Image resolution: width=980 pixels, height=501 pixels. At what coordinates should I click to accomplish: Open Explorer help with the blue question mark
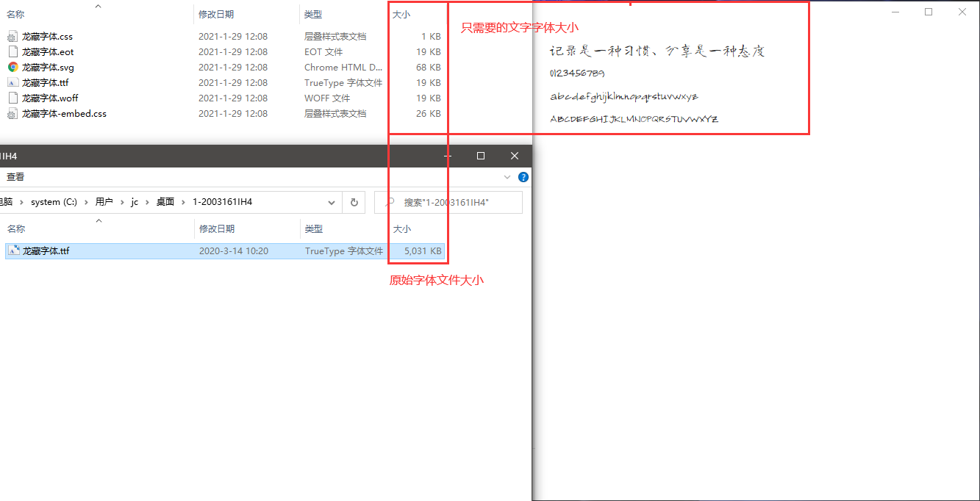click(523, 177)
